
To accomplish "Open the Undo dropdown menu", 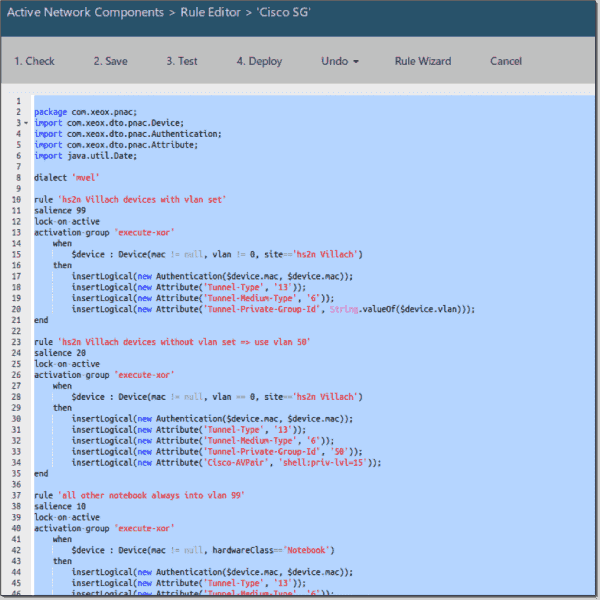I will (340, 61).
